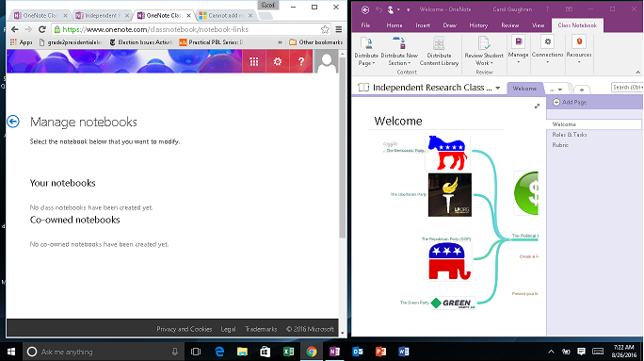Open Outlook from the taskbar
644x361 pixels.
[358, 352]
